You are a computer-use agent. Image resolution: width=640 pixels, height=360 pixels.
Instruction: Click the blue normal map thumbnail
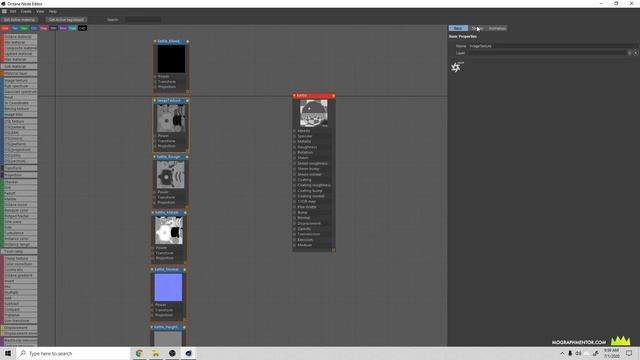[168, 287]
